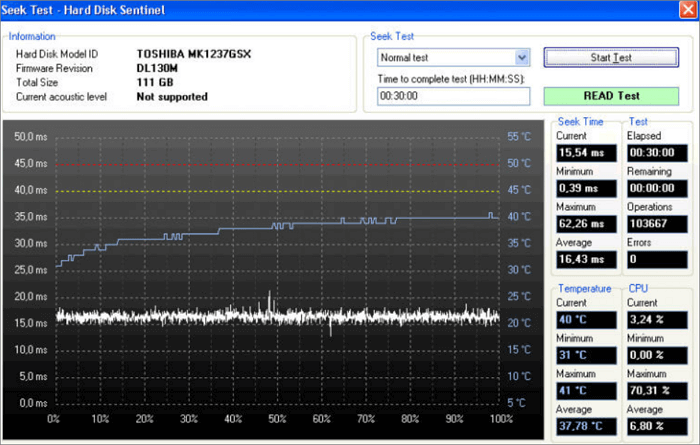Click the green READ Test indicator

(611, 97)
